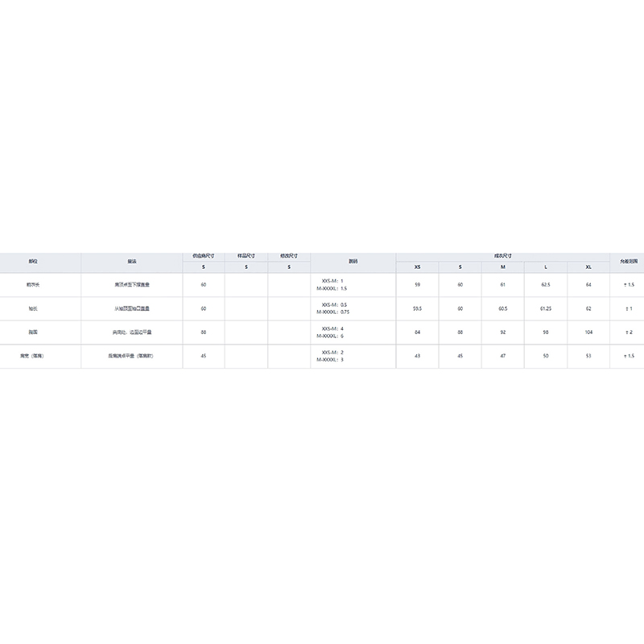Click the ± 2 tolerance cell
This screenshot has width=644, height=644.
point(627,332)
